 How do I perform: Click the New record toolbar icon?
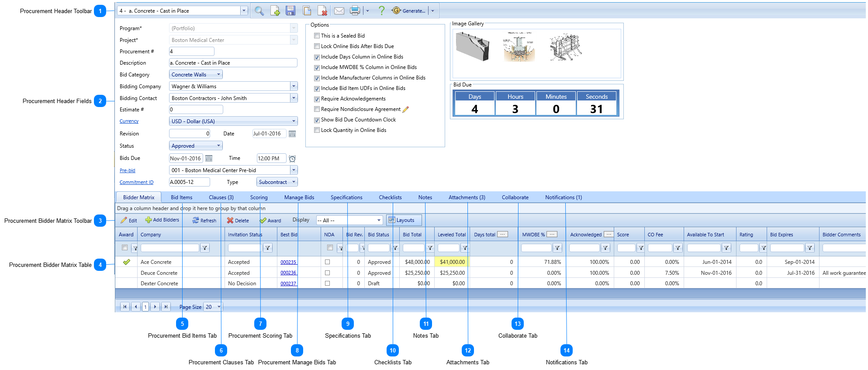point(275,11)
